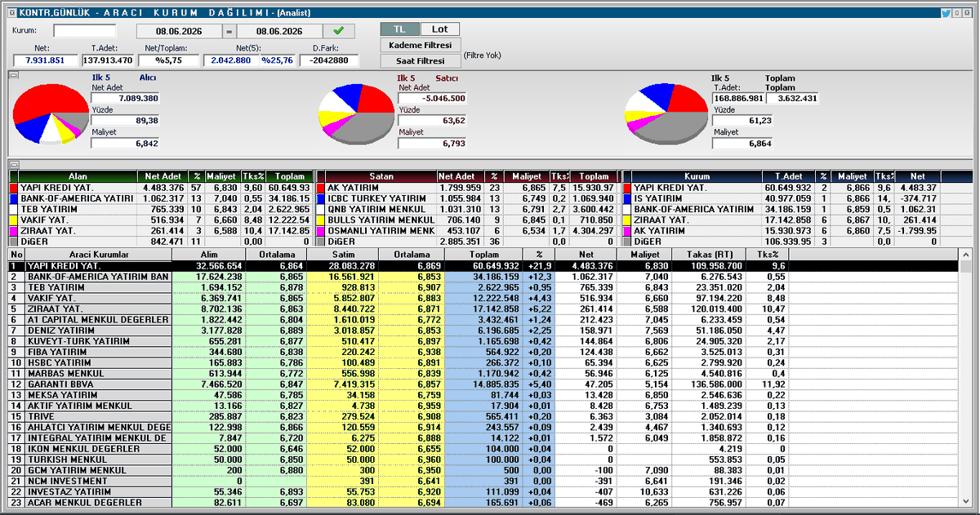Screen dimensions: 980x515
Task: Click the end date field after equals sign
Action: coord(279,31)
